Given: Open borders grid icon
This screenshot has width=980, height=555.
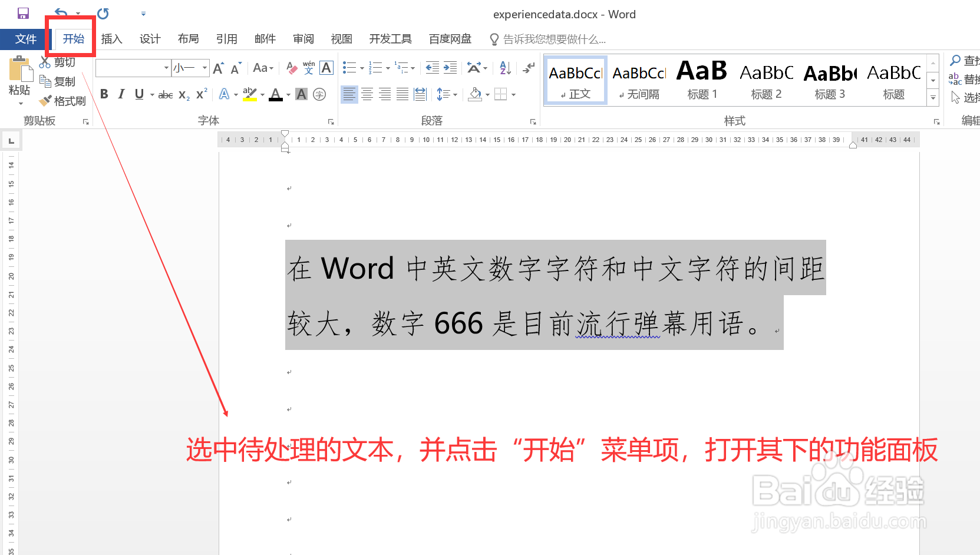Looking at the screenshot, I should pyautogui.click(x=500, y=94).
